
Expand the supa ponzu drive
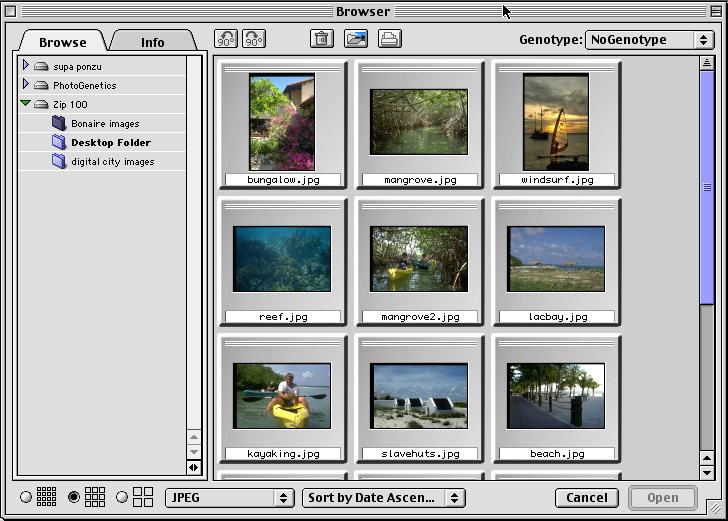(x=26, y=66)
